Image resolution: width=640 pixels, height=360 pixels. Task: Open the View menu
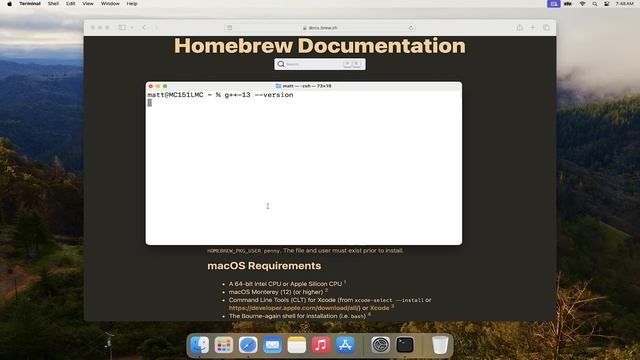click(88, 4)
